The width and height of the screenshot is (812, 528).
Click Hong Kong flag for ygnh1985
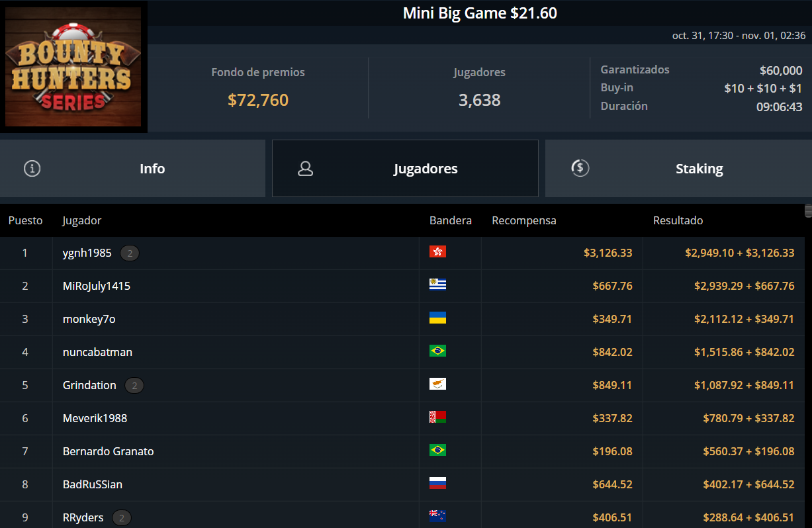437,252
